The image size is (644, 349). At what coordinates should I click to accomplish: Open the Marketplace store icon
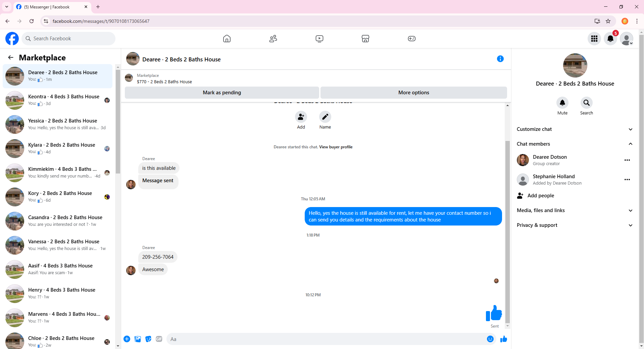pos(365,39)
